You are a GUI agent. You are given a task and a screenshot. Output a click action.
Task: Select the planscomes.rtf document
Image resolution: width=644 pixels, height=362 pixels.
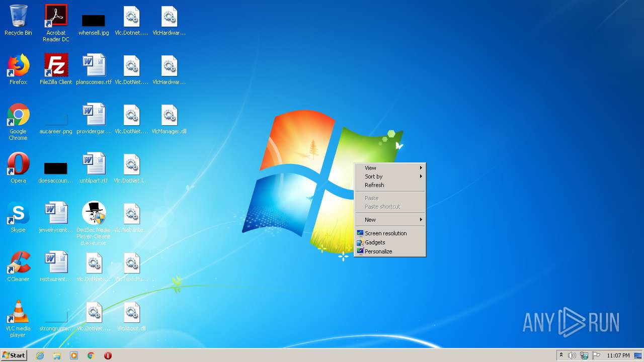tap(94, 69)
